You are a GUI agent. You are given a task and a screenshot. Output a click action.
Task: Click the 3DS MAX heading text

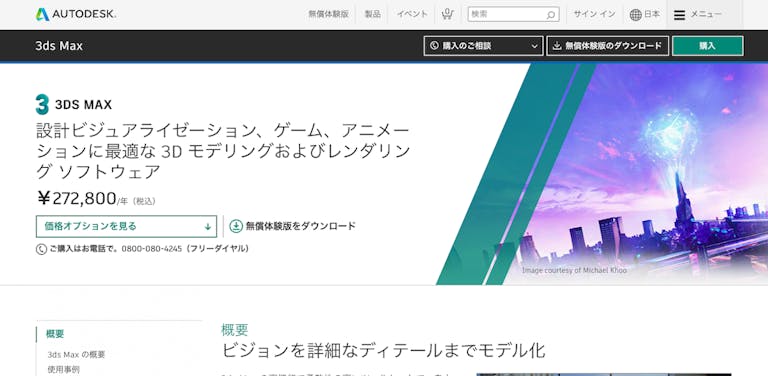[83, 105]
